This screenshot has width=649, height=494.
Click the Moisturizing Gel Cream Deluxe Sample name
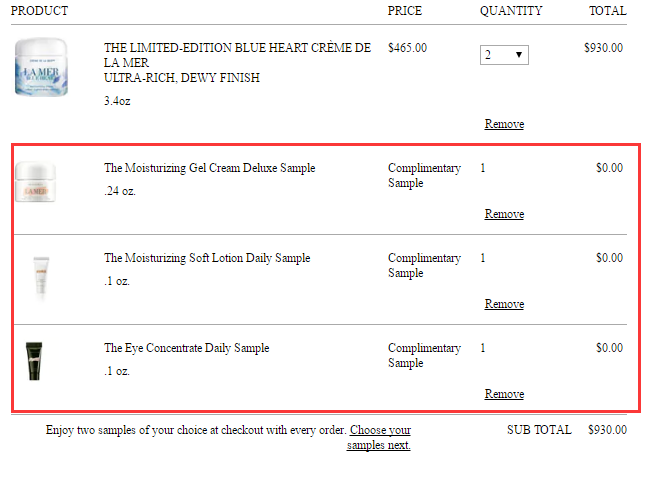[209, 168]
